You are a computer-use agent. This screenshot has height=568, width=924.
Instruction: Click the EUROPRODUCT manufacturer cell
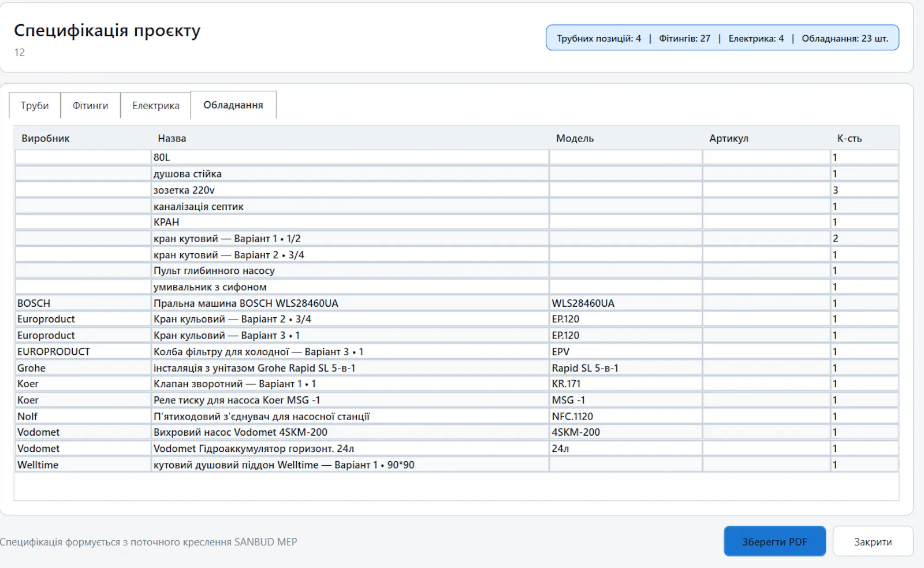(83, 351)
